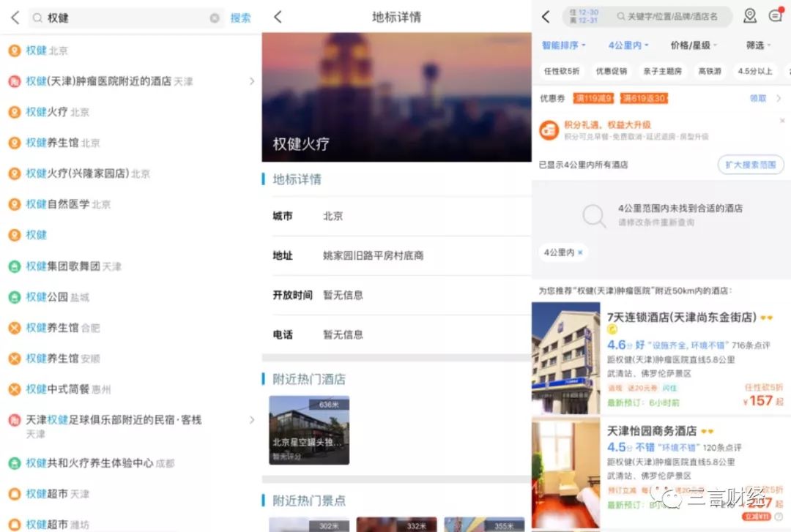Select suggestion 权健养生馆 合肥
This screenshot has height=532, width=791.
pyautogui.click(x=62, y=328)
